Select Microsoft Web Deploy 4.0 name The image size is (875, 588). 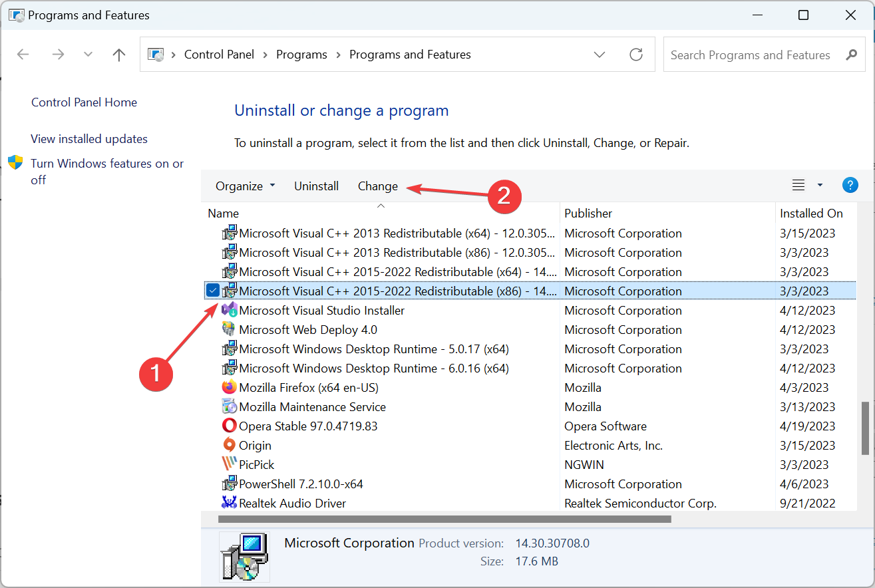tap(308, 330)
